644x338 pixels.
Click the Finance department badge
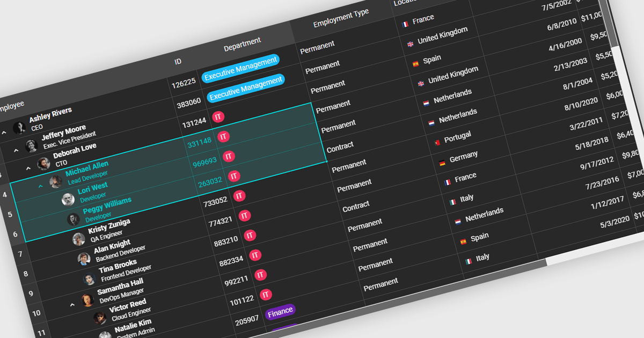click(x=280, y=311)
